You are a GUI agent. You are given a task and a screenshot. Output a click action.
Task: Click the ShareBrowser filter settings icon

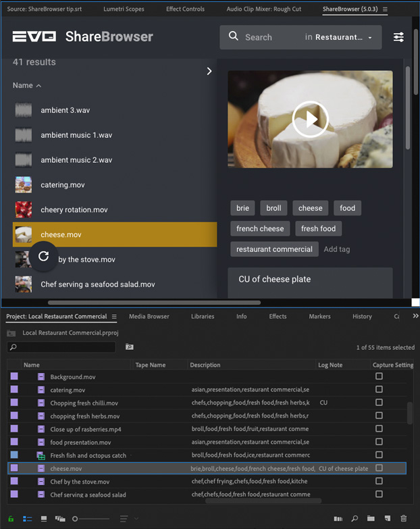coord(398,37)
